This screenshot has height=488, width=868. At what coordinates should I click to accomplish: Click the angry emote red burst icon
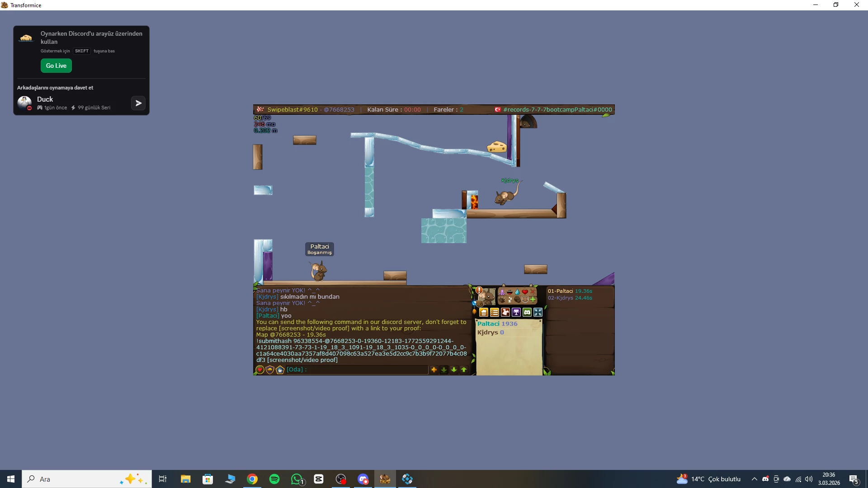(x=533, y=292)
